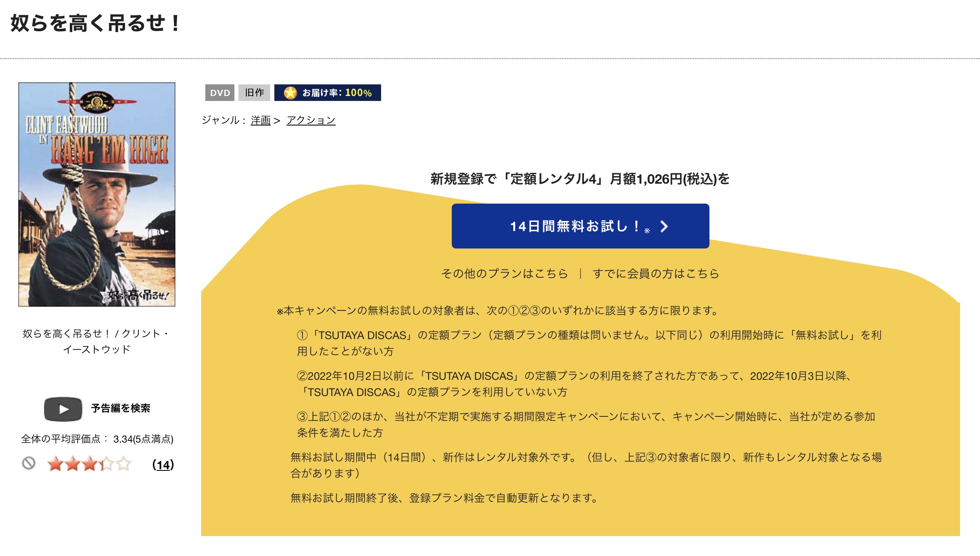Click the average score text 3.34(5点満点)
This screenshot has width=980, height=556.
point(143,439)
